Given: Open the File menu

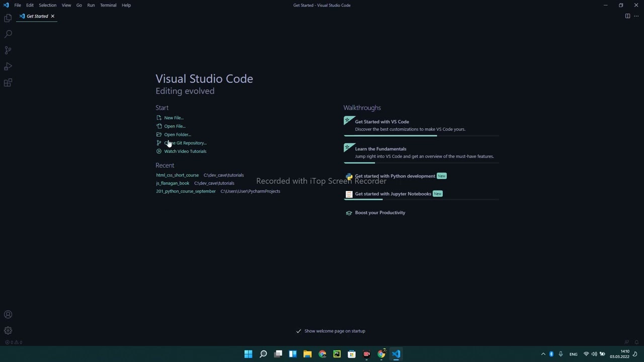Looking at the screenshot, I should [x=18, y=5].
